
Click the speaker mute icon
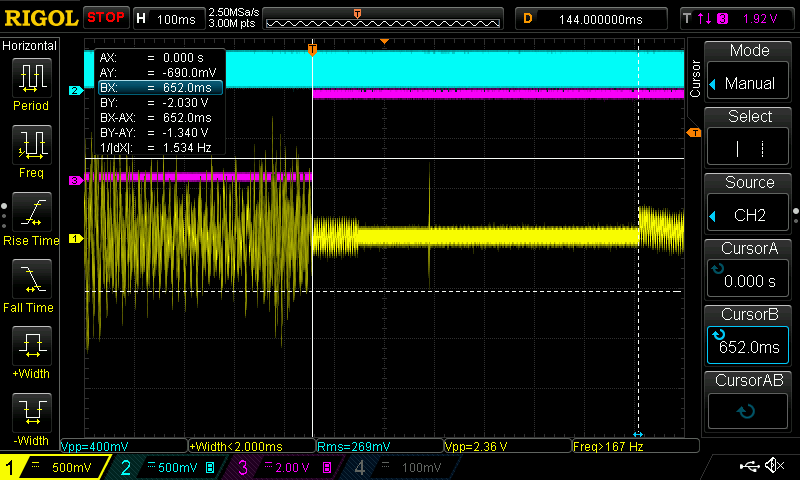pos(775,466)
